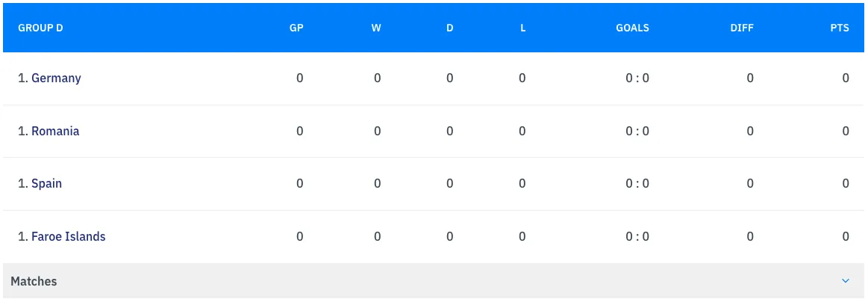The width and height of the screenshot is (868, 302).
Task: Select Germany's goals value 0 : 0
Action: 637,78
